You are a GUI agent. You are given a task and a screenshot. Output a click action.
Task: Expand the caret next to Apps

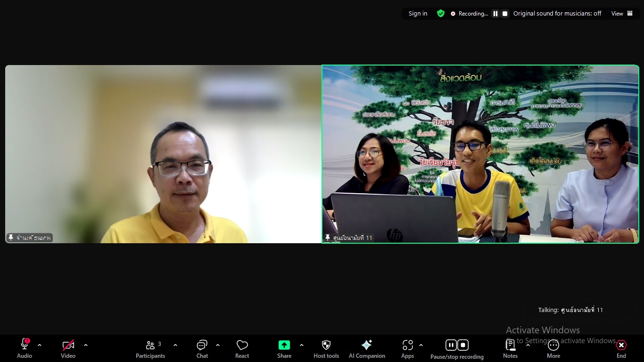pyautogui.click(x=421, y=345)
